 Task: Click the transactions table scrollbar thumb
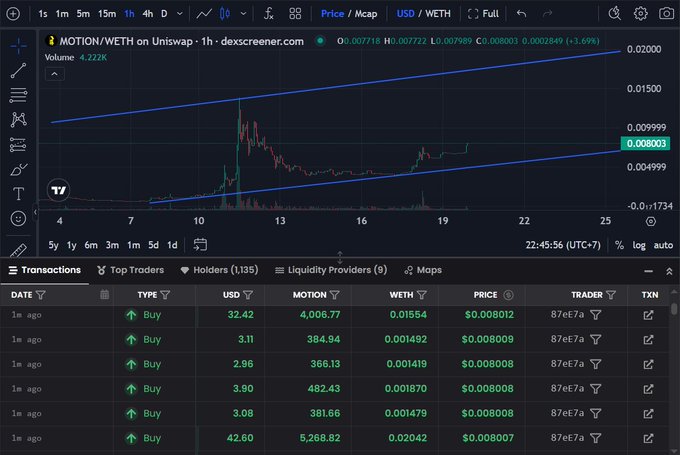pos(673,308)
